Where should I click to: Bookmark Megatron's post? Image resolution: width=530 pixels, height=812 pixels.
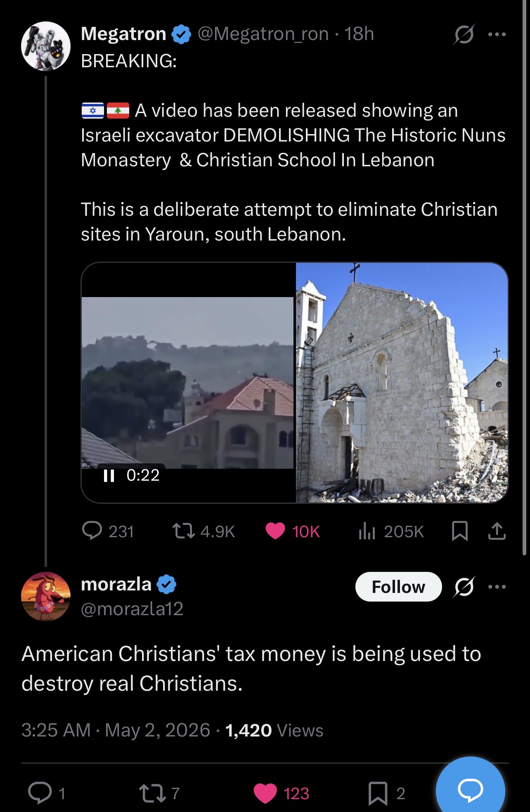click(460, 531)
